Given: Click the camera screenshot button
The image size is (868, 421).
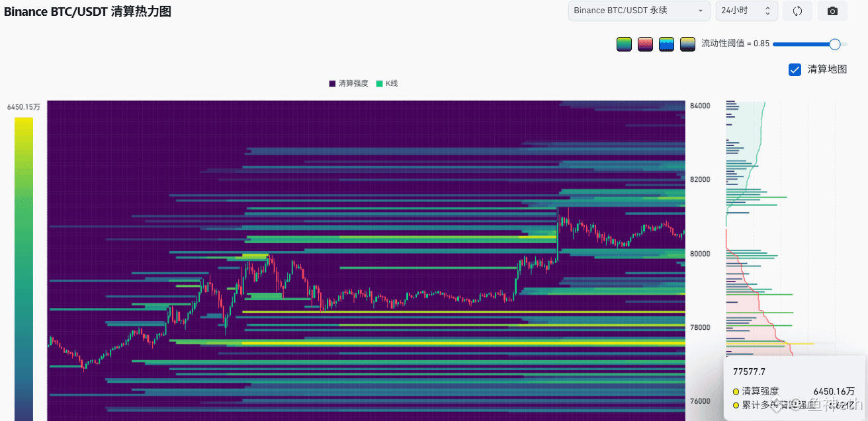Looking at the screenshot, I should pyautogui.click(x=832, y=11).
